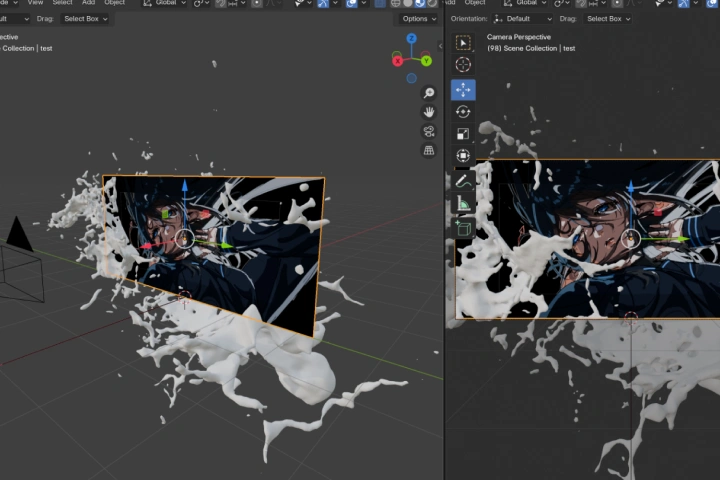Open the Object menu in right viewport
This screenshot has width=720, height=480.
tap(475, 3)
